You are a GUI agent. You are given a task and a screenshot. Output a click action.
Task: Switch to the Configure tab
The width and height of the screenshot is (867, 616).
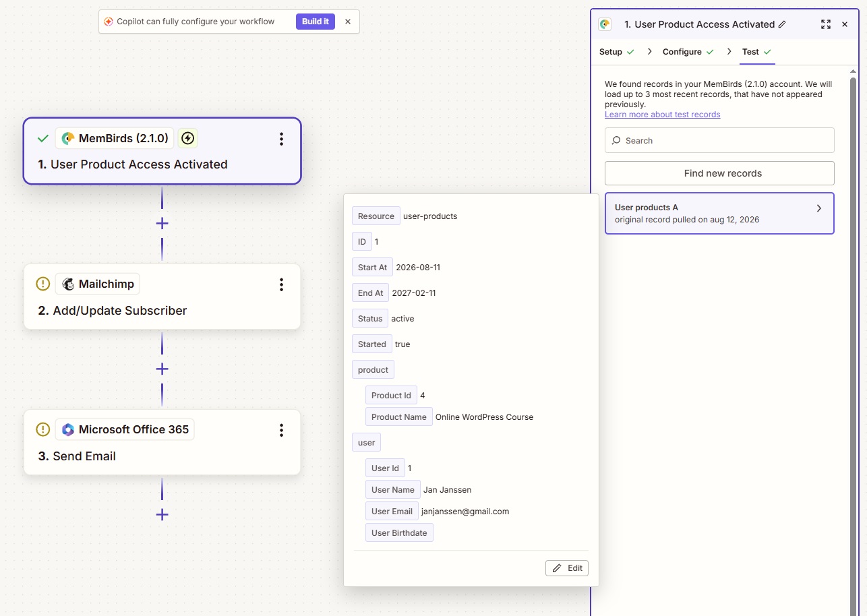688,52
